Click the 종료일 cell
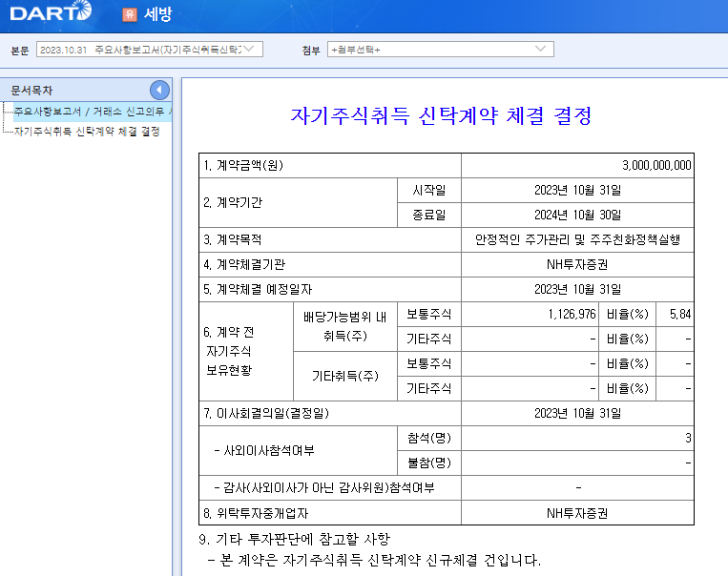Image resolution: width=728 pixels, height=576 pixels. click(x=429, y=215)
